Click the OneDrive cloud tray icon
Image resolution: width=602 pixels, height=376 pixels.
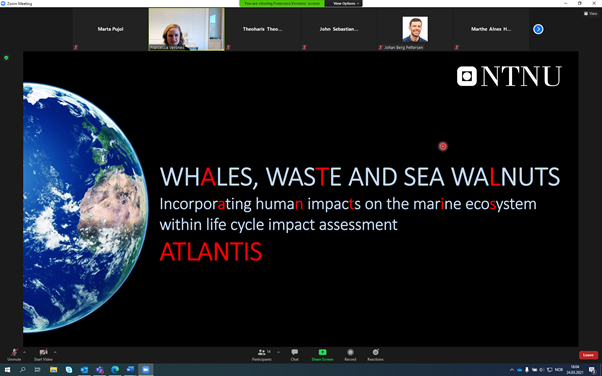click(x=519, y=370)
